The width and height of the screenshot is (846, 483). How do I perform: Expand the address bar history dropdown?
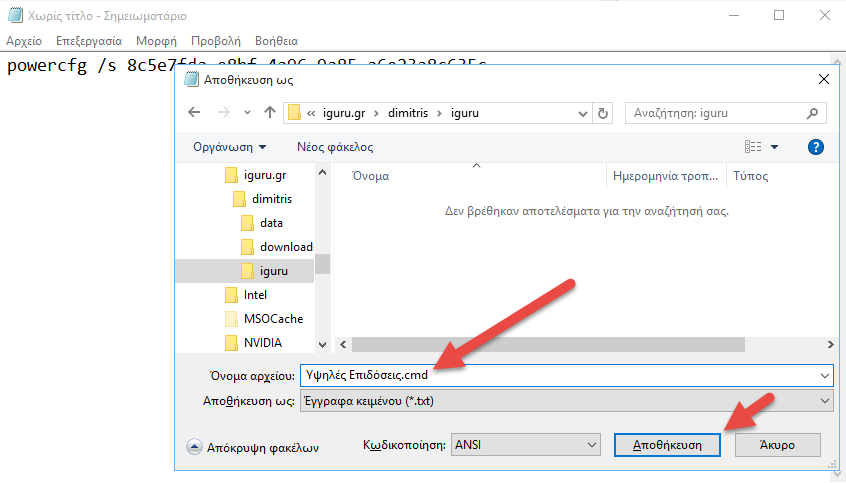point(583,113)
